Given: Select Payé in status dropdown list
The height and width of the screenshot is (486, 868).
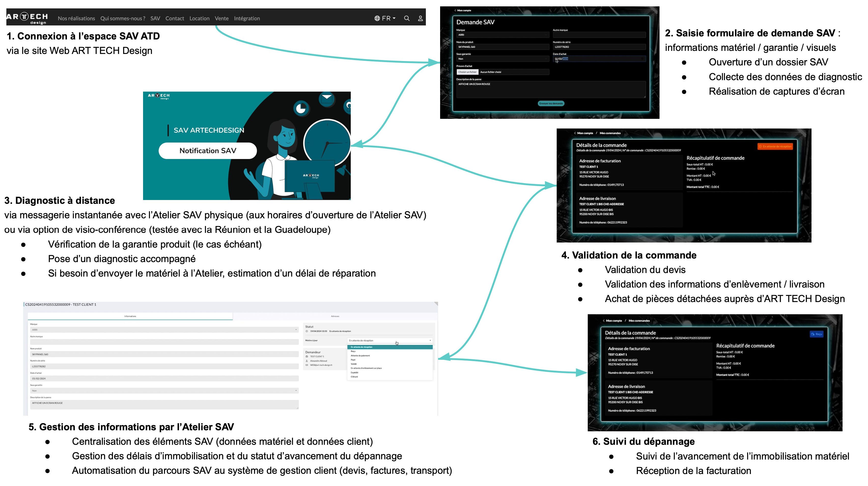Looking at the screenshot, I should [389, 360].
